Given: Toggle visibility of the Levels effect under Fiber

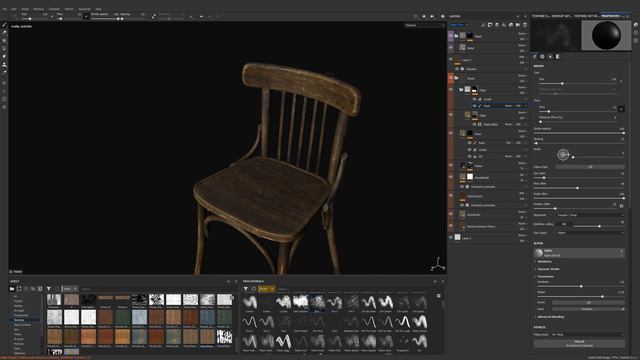Looking at the screenshot, I should pyautogui.click(x=474, y=99).
